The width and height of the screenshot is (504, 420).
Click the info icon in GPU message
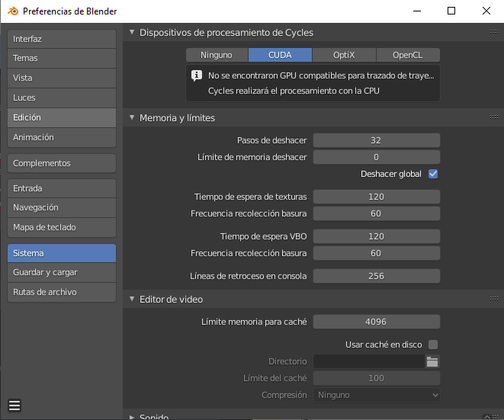point(197,75)
